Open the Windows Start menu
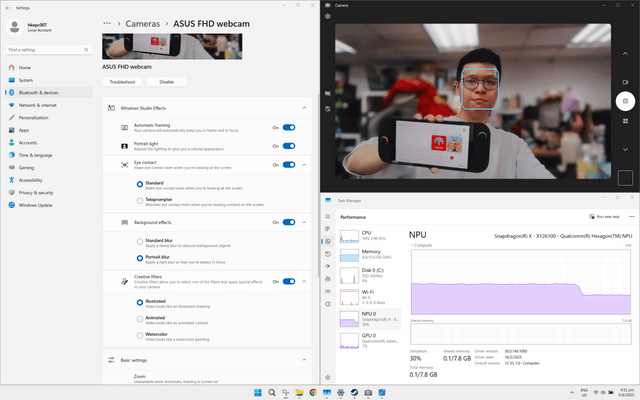Viewport: 640px width, 400px height. (x=258, y=393)
